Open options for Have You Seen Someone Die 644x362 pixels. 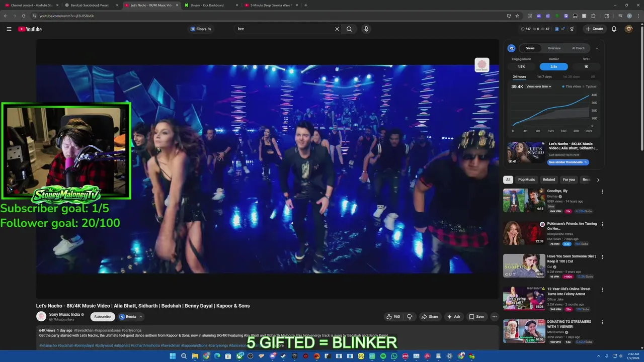click(602, 257)
